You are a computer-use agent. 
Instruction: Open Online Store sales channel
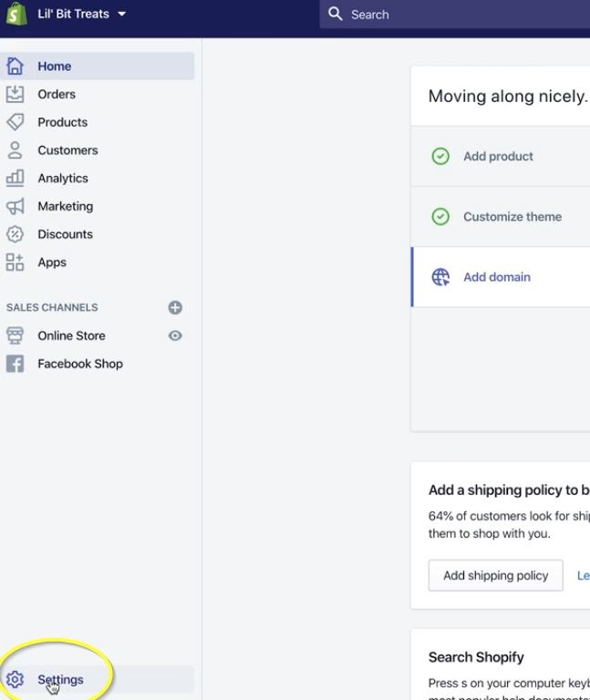coord(71,335)
